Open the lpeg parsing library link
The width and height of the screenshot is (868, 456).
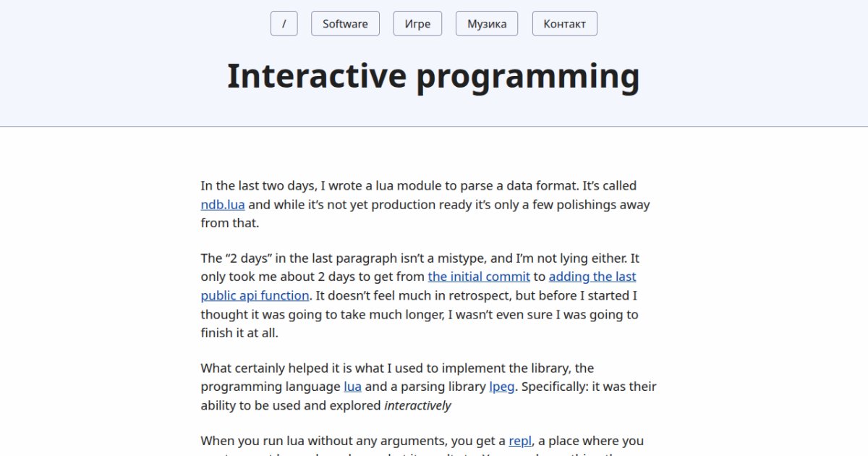(x=502, y=387)
